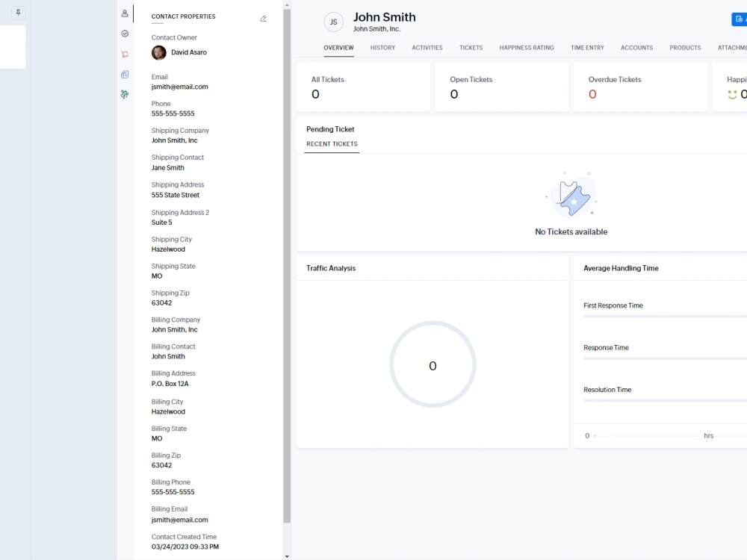Click the Pending Ticket heading

[x=330, y=129]
